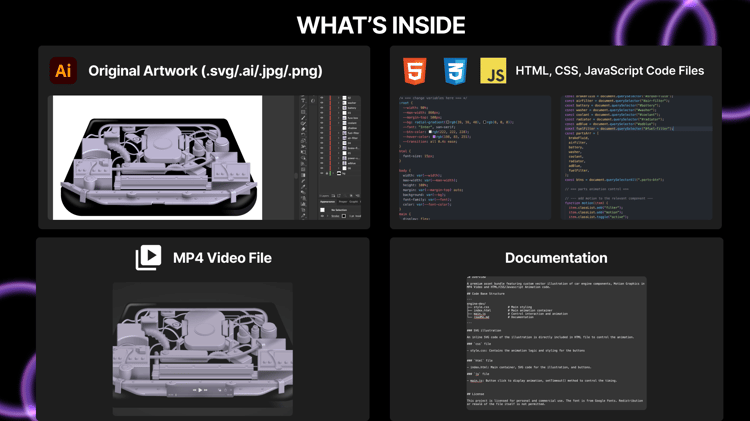Image resolution: width=750 pixels, height=421 pixels.
Task: Click the engine image in the MP4 video preview
Action: 202,349
